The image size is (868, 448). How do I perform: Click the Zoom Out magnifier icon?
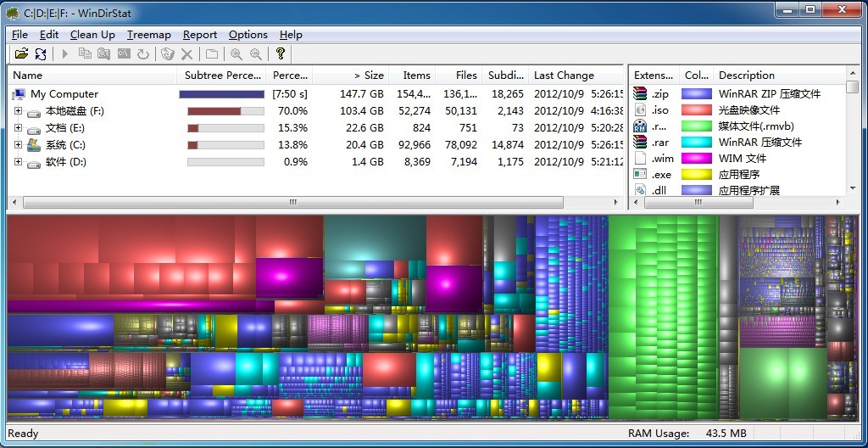[255, 54]
